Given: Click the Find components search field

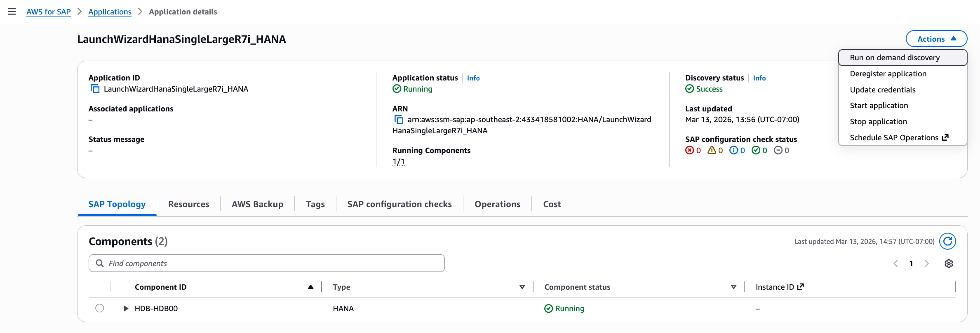Looking at the screenshot, I should (272, 263).
